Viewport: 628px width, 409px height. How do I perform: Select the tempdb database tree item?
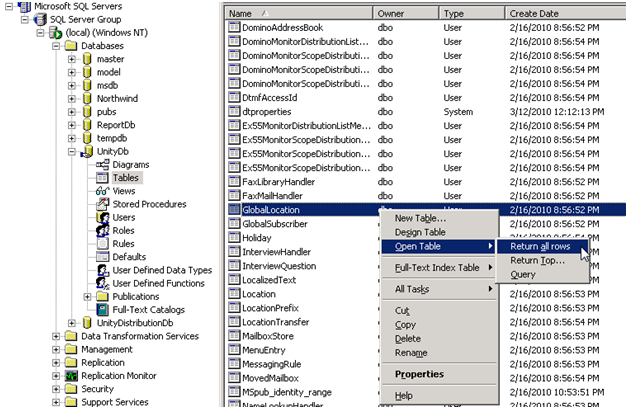coord(112,138)
